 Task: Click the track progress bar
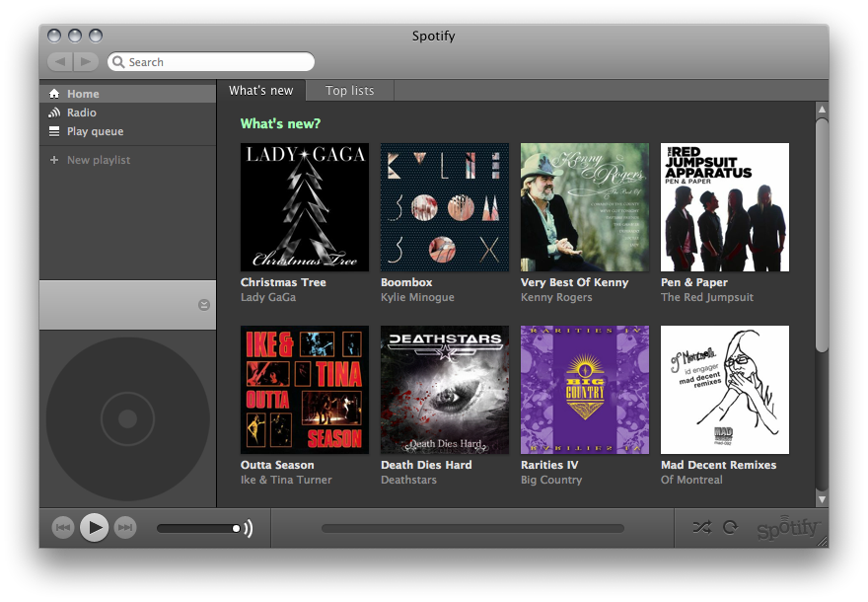(472, 528)
